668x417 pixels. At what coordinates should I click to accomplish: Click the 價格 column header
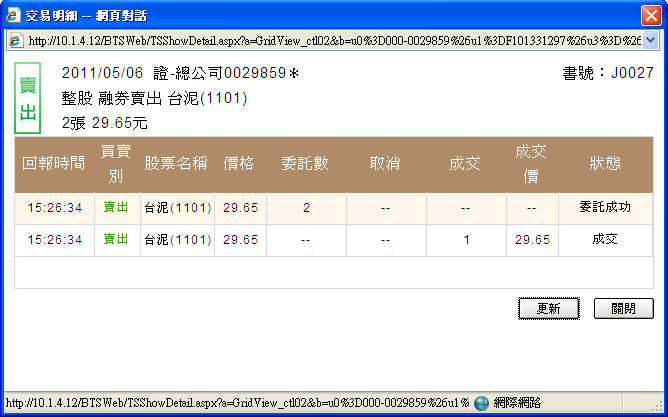tap(239, 164)
